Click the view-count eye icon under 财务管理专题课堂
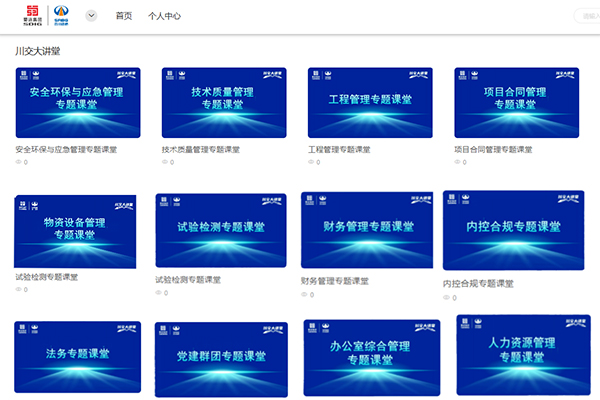600x400 pixels. (x=305, y=295)
